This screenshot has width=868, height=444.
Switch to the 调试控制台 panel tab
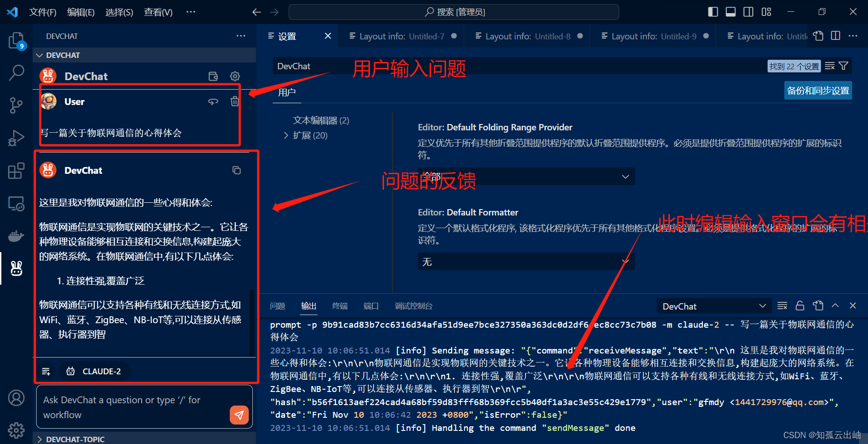point(413,306)
